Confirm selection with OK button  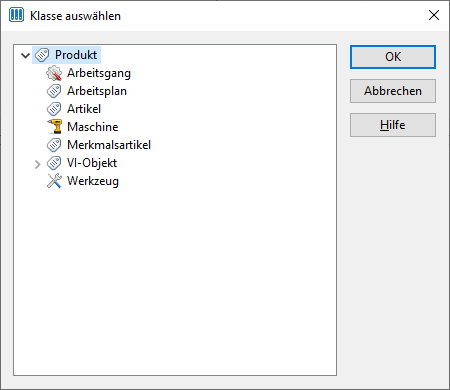(x=393, y=57)
